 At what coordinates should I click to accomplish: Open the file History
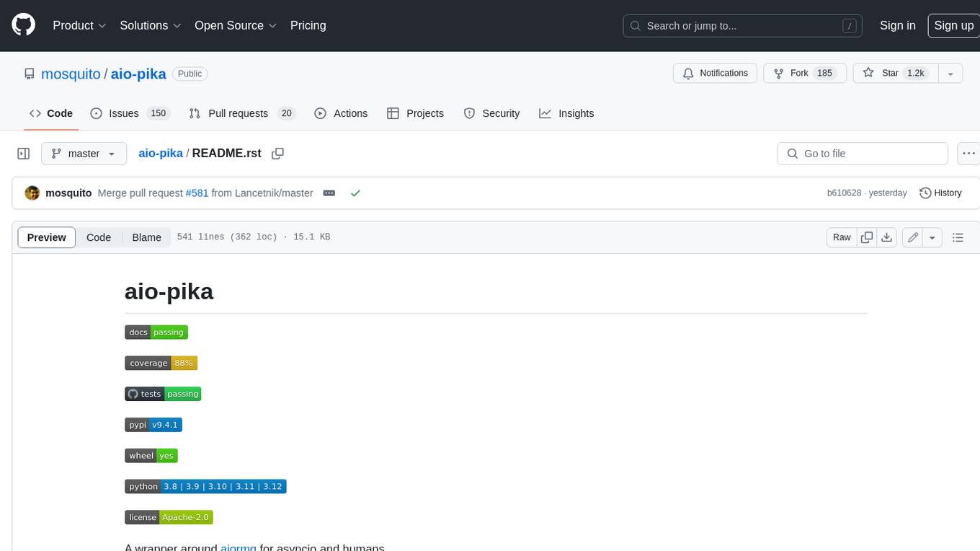940,193
